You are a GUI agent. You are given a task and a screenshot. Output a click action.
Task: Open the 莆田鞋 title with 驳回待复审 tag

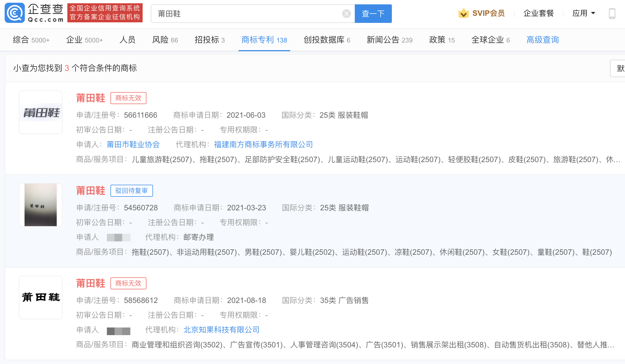pos(91,191)
